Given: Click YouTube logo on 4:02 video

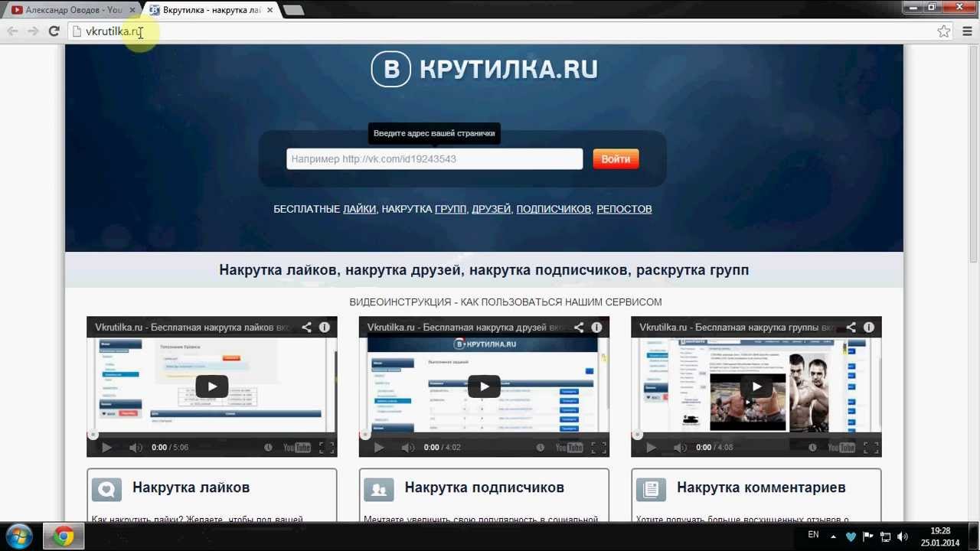Looking at the screenshot, I should [570, 448].
